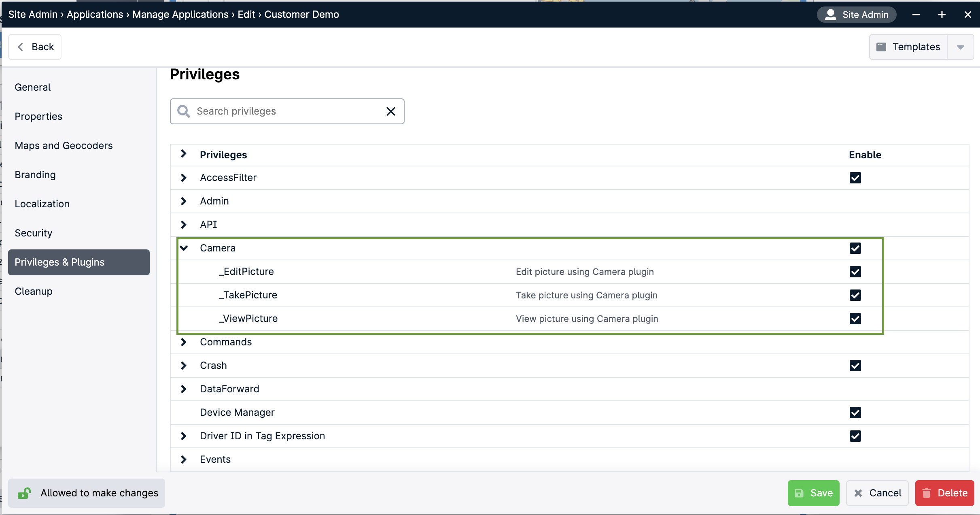The height and width of the screenshot is (515, 980).
Task: Open the Templates dropdown arrow
Action: coord(961,47)
